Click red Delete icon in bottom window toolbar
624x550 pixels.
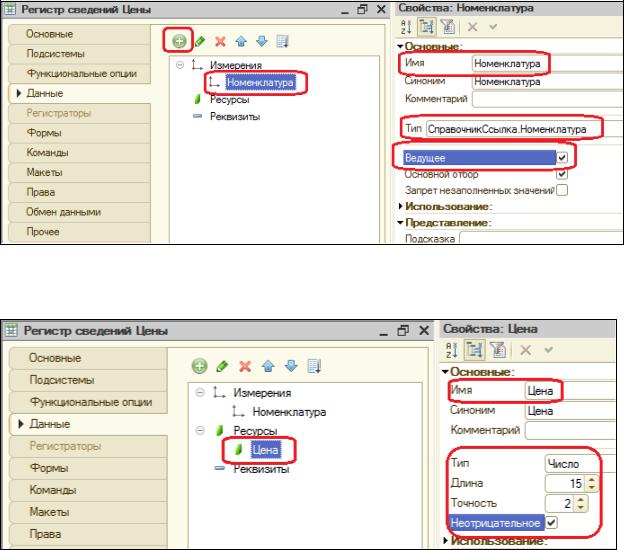(245, 366)
